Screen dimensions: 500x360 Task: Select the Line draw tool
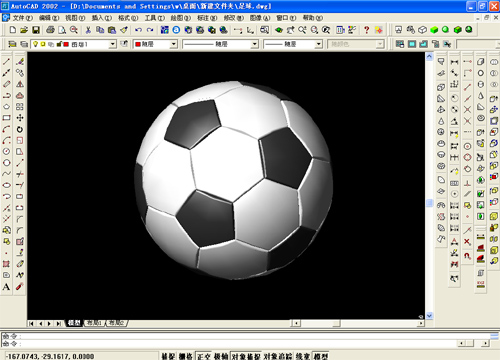click(x=6, y=61)
